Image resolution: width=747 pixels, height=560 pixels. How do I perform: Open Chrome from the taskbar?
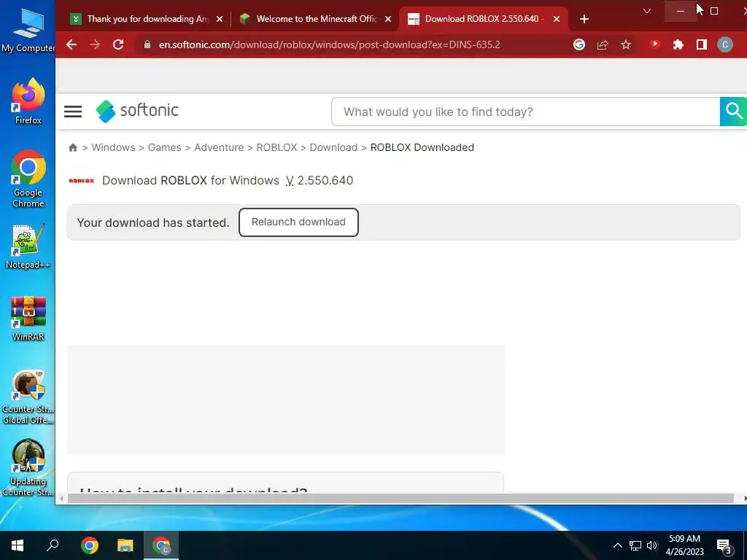pos(90,545)
